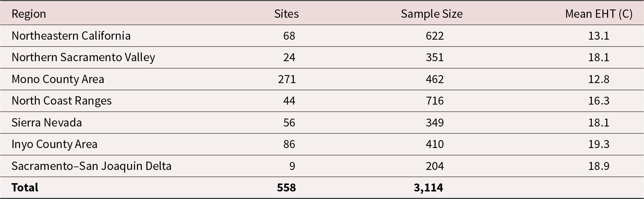The height and width of the screenshot is (199, 644).
Task: Click the Mono County sites value 271
Action: (286, 79)
